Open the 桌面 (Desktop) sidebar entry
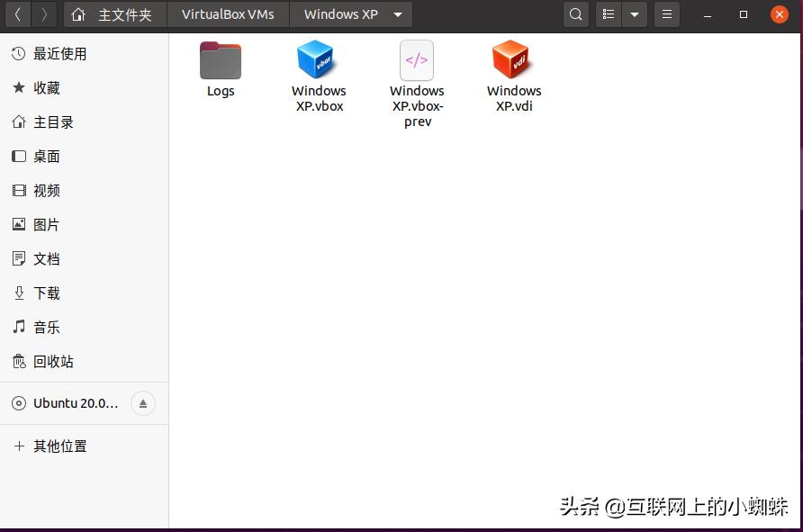803x532 pixels. 45,156
